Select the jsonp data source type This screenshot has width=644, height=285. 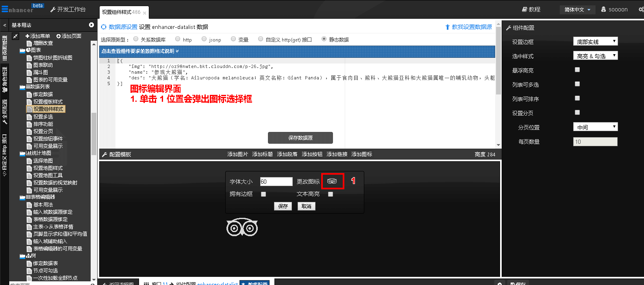coord(204,39)
